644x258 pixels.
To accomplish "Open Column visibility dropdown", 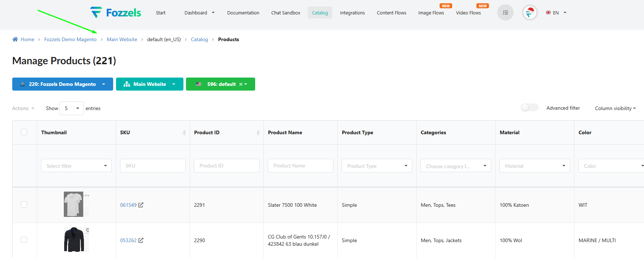I will (616, 108).
